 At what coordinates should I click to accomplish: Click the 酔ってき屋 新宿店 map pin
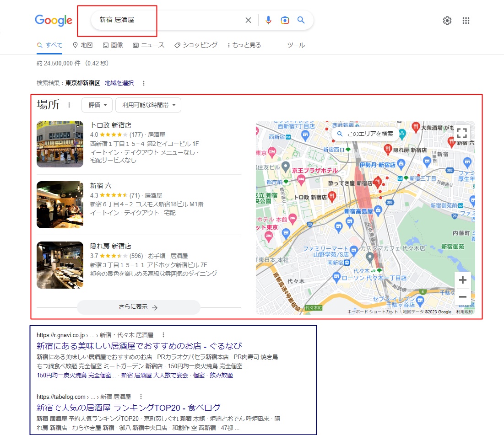tap(377, 182)
